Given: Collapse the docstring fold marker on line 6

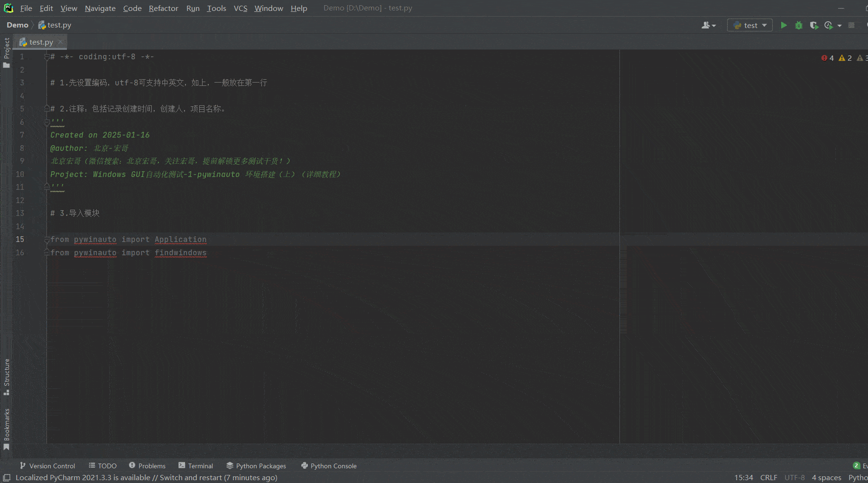Looking at the screenshot, I should pyautogui.click(x=47, y=122).
